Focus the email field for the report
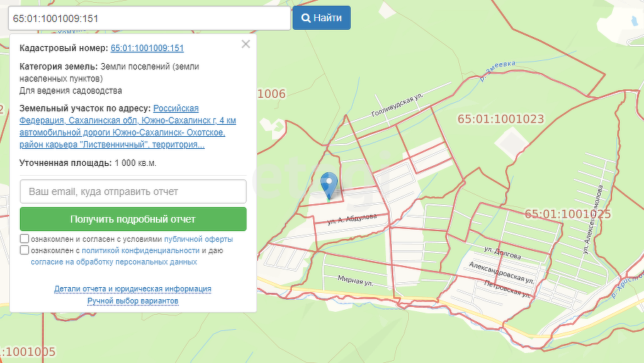 click(x=133, y=191)
